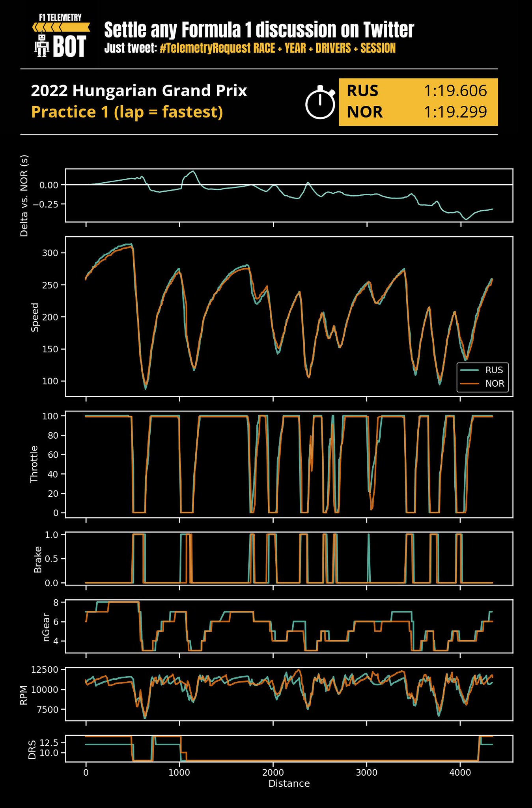Click the nGear axis label
532x808 pixels.
point(46,627)
